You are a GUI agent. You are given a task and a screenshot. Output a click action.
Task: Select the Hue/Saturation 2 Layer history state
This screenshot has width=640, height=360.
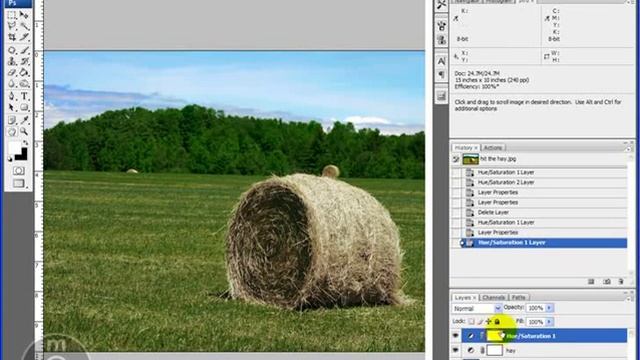pos(544,182)
